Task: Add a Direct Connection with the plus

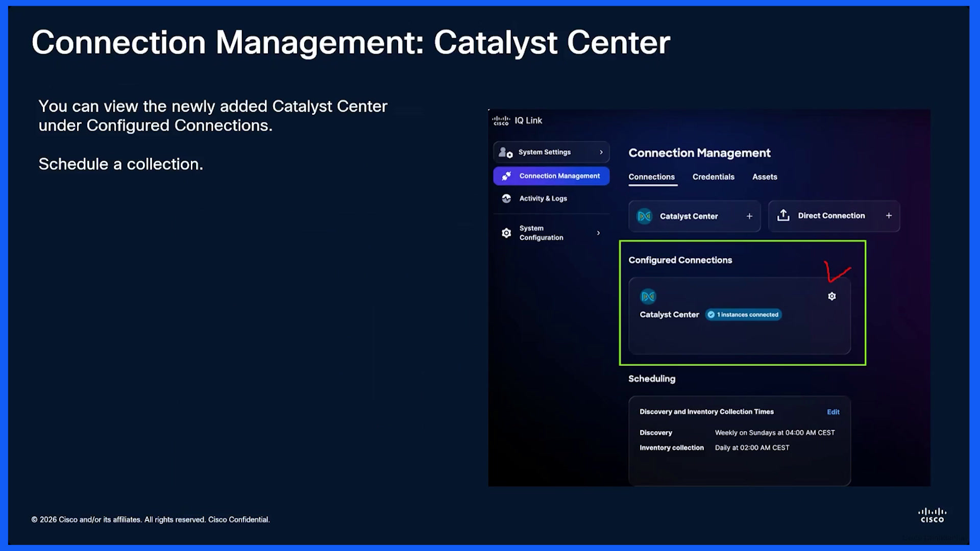Action: click(x=889, y=216)
